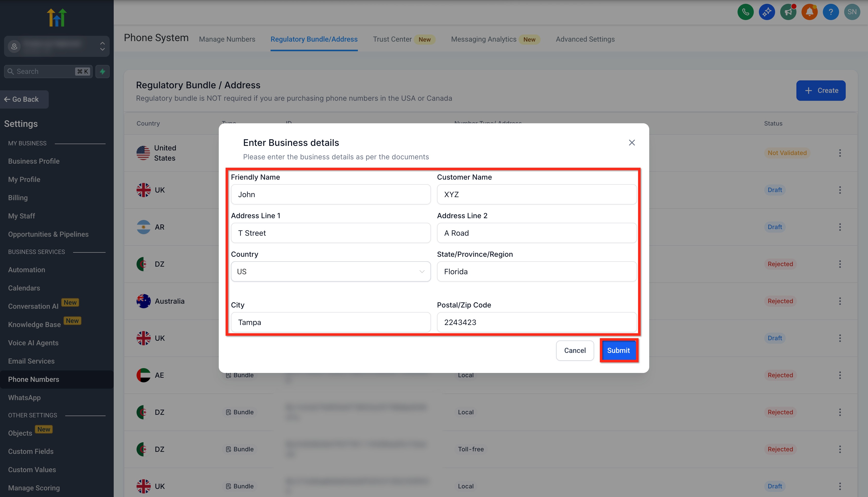
Task: Cancel the business details dialog
Action: point(575,351)
